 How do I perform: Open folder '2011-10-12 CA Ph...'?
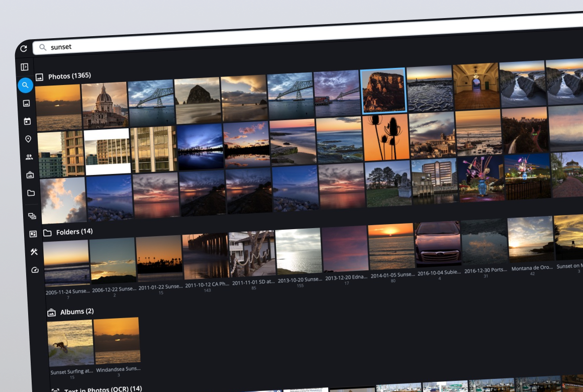tap(207, 263)
